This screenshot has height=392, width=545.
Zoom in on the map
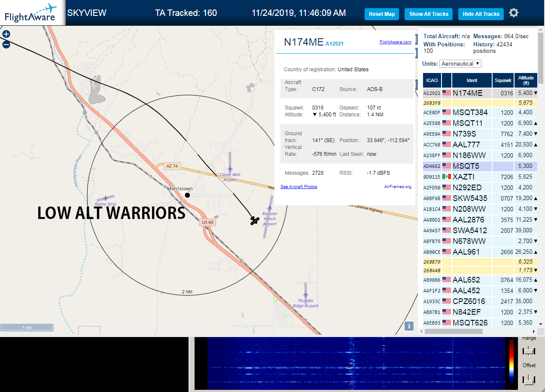tap(6, 34)
